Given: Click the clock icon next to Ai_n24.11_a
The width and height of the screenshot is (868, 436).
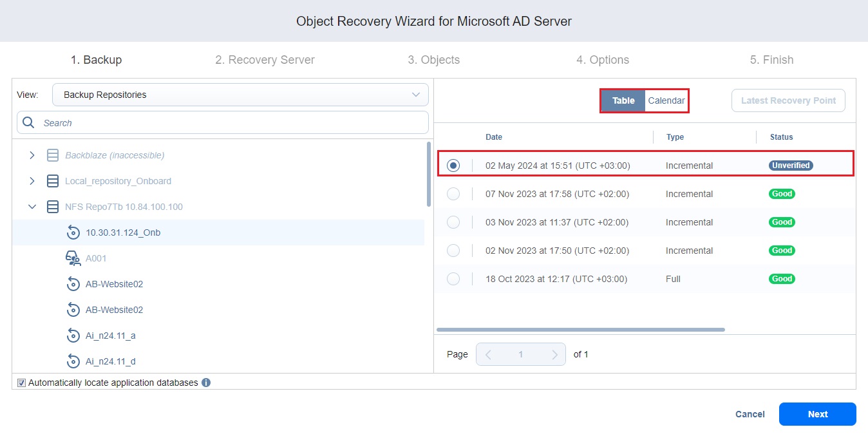Looking at the screenshot, I should (73, 335).
